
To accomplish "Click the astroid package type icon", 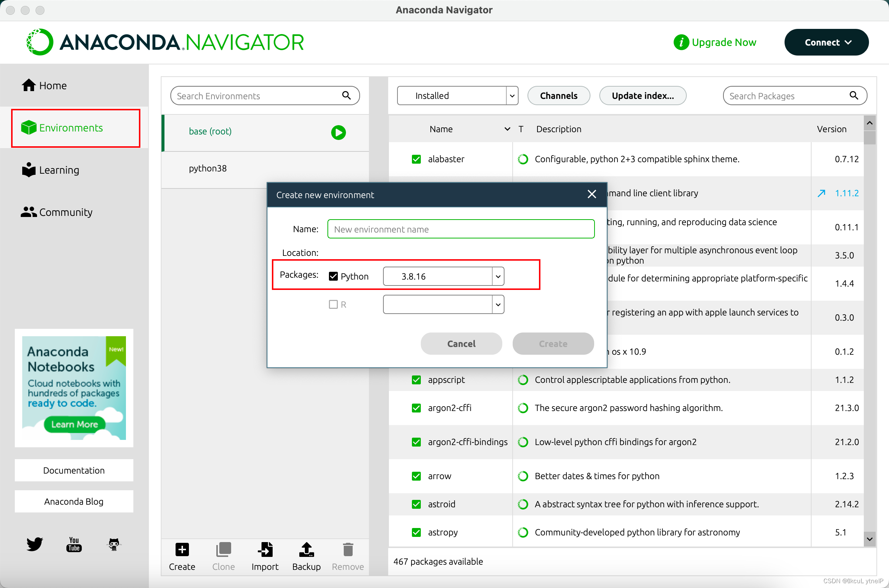I will click(523, 504).
